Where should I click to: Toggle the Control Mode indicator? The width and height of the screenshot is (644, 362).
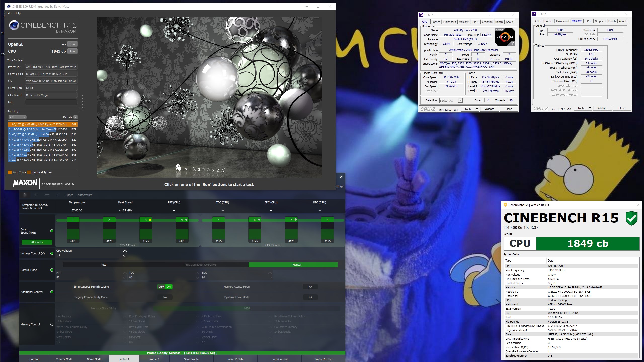[52, 270]
